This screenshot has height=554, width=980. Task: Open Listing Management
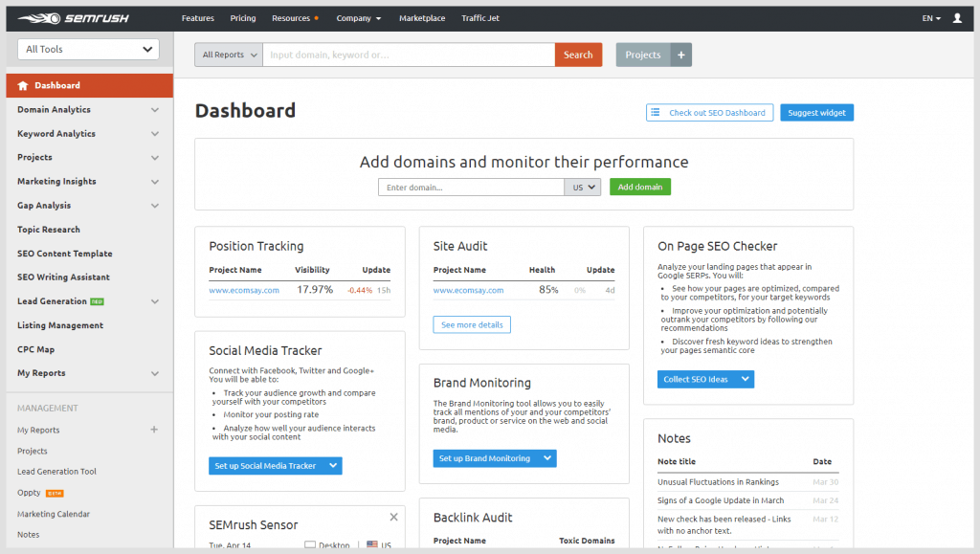pyautogui.click(x=60, y=325)
